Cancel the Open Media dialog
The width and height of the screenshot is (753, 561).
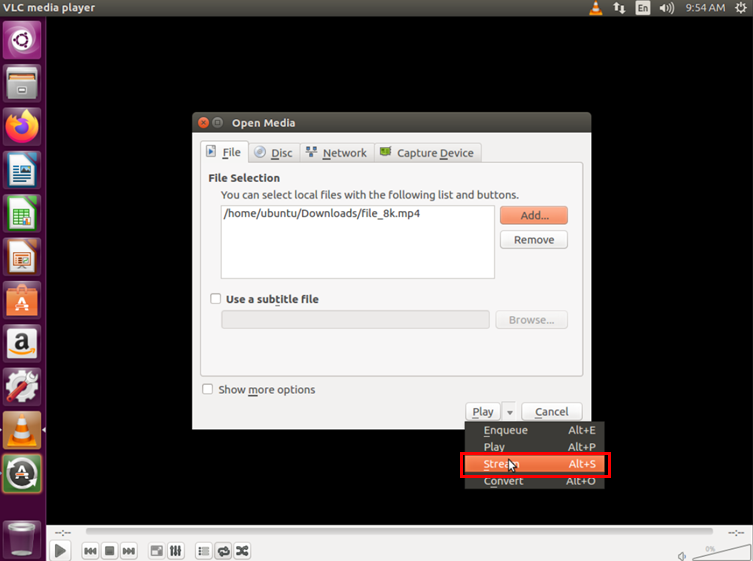[552, 412]
